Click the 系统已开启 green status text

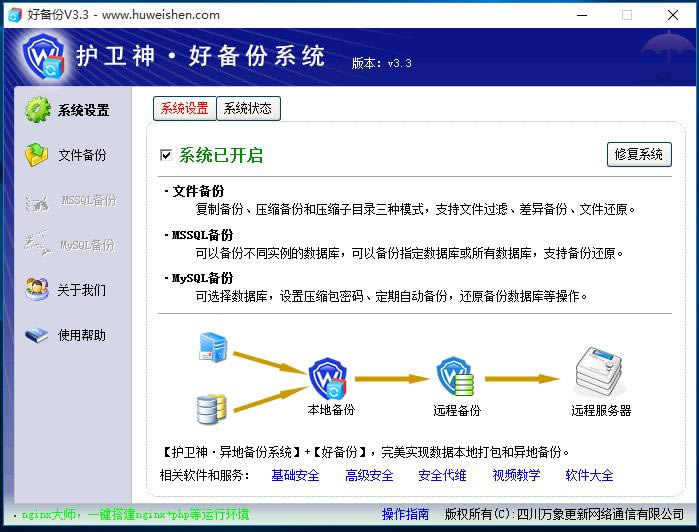(221, 155)
